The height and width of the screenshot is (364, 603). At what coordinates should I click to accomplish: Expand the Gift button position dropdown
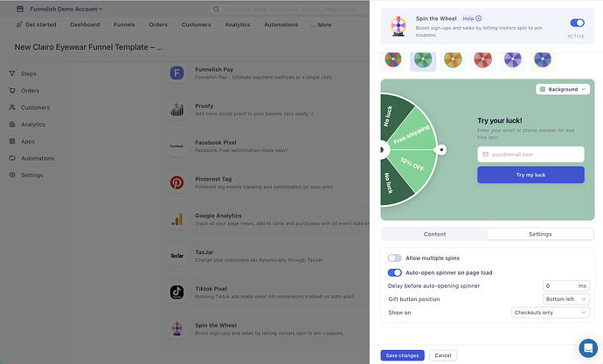pos(566,299)
